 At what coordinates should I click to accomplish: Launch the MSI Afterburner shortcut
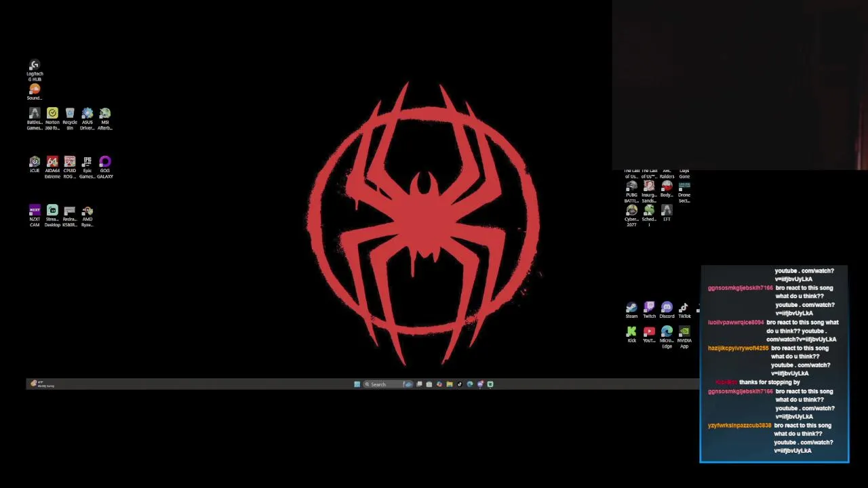pos(105,119)
